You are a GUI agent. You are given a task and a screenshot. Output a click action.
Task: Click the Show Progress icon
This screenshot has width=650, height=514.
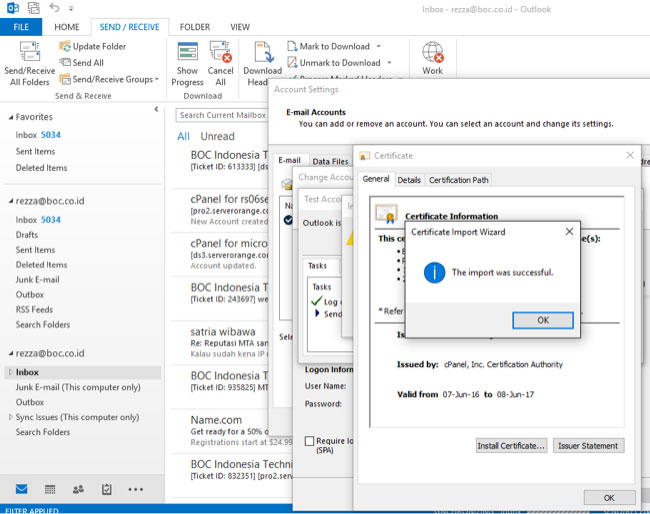coord(187,63)
